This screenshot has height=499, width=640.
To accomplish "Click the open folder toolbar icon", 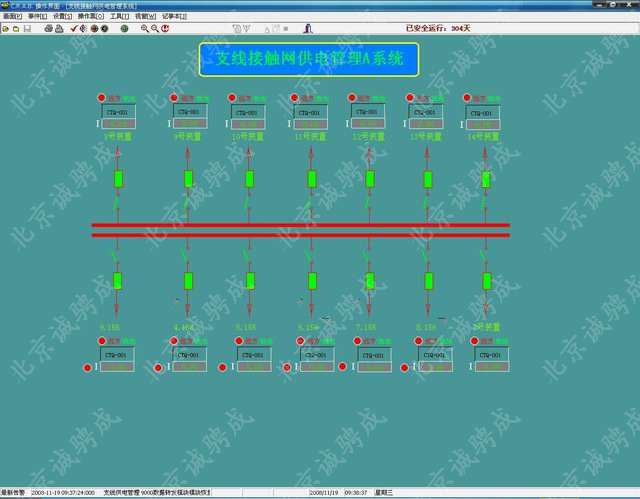I will pyautogui.click(x=16, y=29).
